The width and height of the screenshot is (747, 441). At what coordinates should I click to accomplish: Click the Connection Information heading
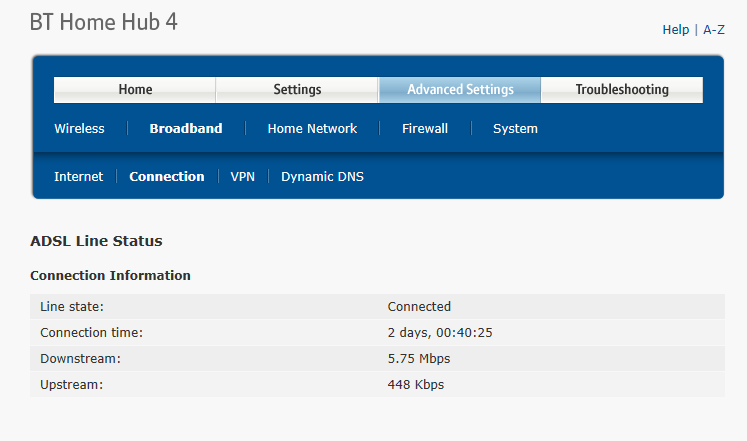110,275
